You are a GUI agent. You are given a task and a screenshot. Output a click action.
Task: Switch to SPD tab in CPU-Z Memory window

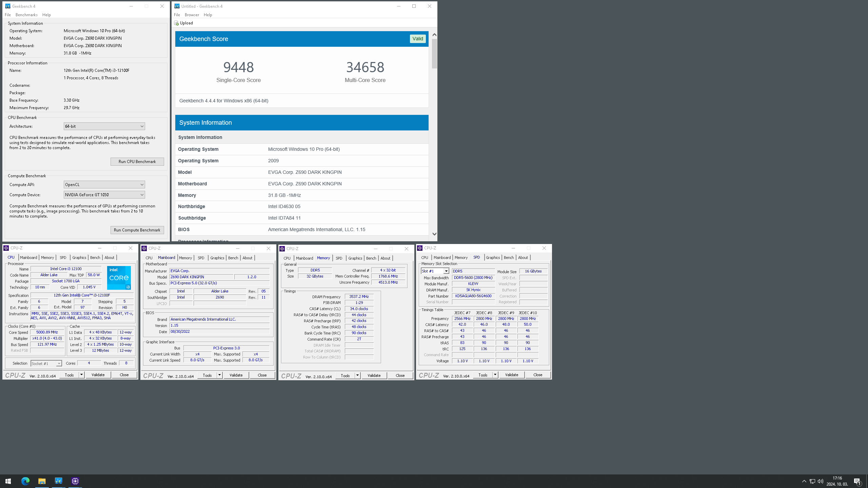tap(339, 258)
